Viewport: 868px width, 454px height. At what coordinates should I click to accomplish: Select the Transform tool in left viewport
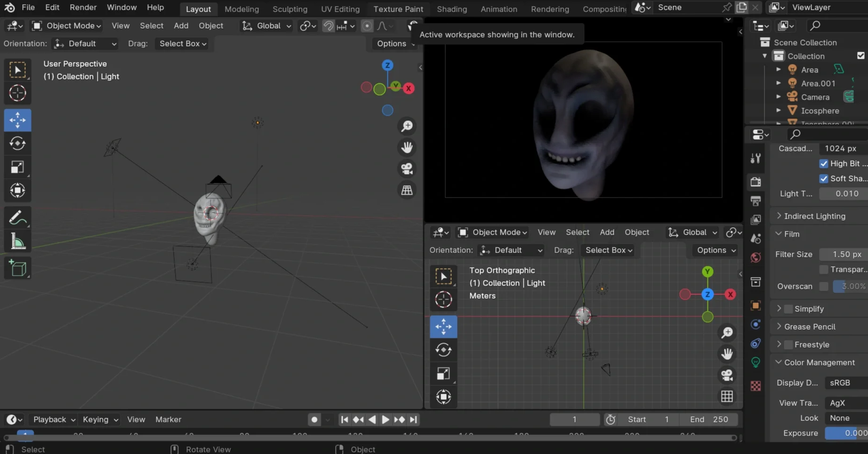[x=17, y=191]
